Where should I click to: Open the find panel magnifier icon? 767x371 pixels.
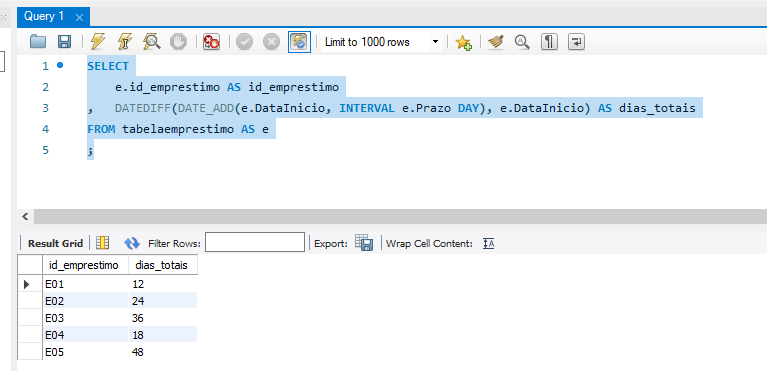(522, 42)
